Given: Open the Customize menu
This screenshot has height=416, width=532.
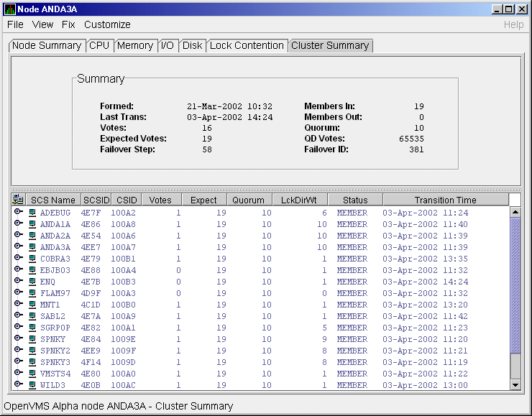Looking at the screenshot, I should click(107, 24).
